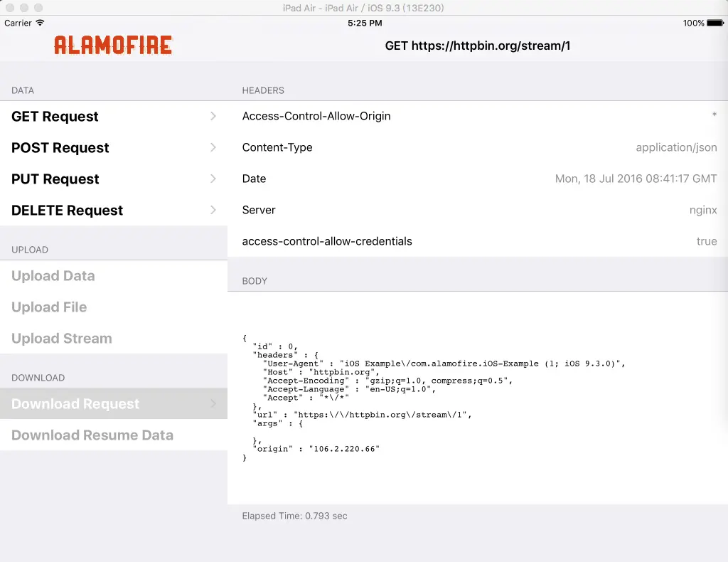
Task: Click the BODY section label
Action: point(255,281)
